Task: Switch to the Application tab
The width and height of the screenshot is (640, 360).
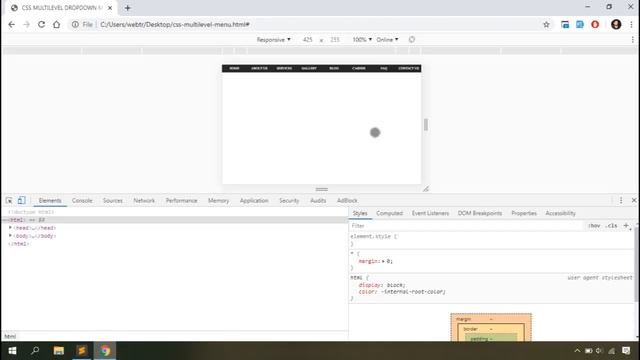Action: click(254, 200)
